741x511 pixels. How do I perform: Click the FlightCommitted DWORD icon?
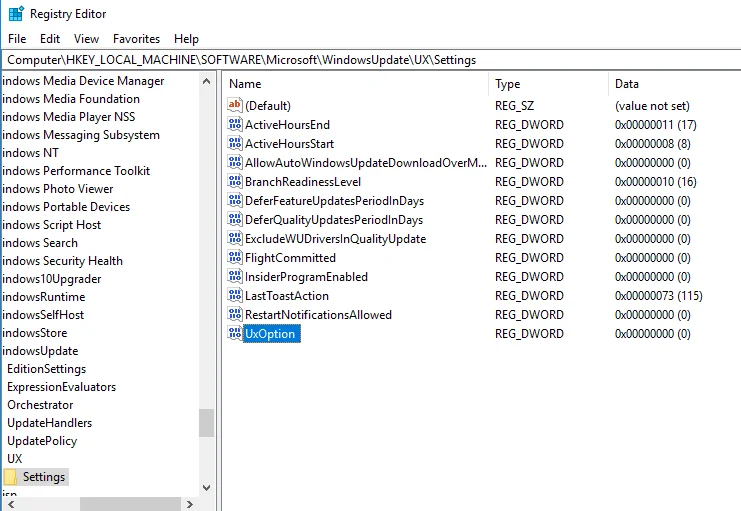click(234, 257)
